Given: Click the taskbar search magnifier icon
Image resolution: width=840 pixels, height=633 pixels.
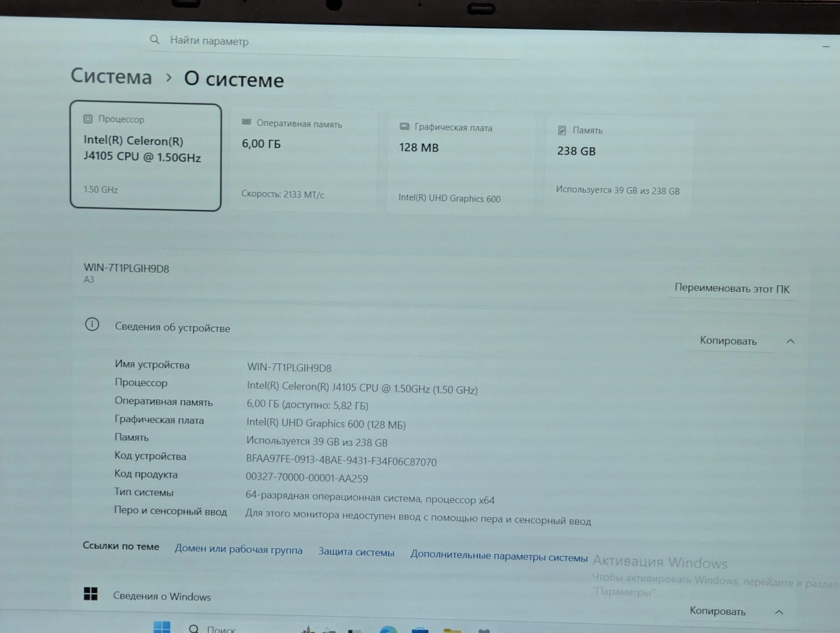Looking at the screenshot, I should click(x=194, y=628).
